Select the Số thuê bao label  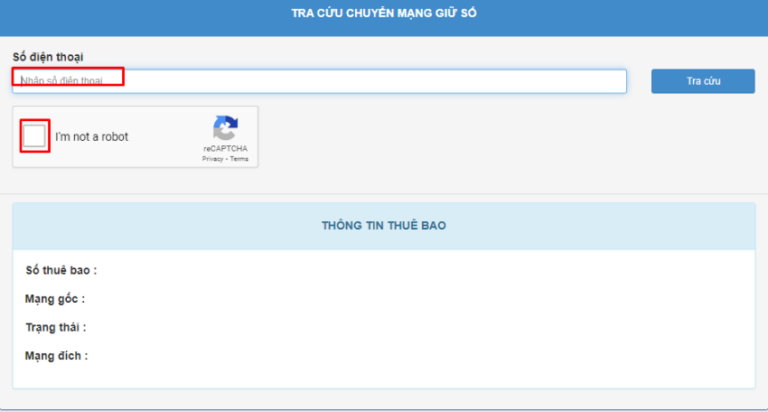click(x=60, y=270)
